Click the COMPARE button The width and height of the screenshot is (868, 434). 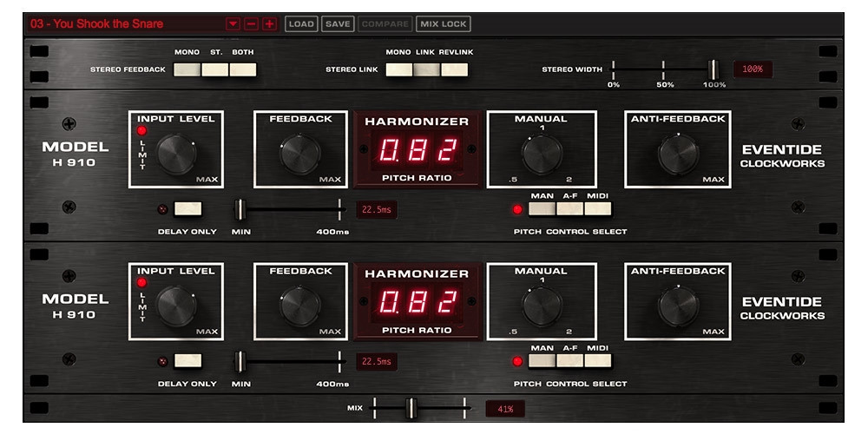click(x=385, y=24)
